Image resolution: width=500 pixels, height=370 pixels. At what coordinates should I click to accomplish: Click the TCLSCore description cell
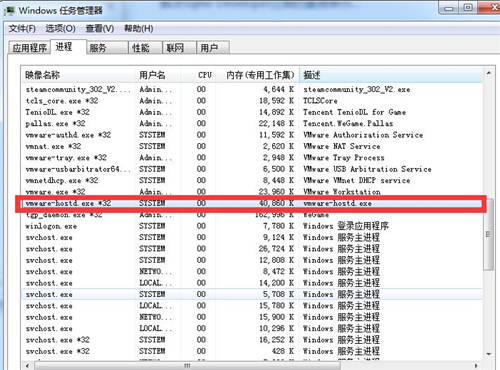pos(320,101)
